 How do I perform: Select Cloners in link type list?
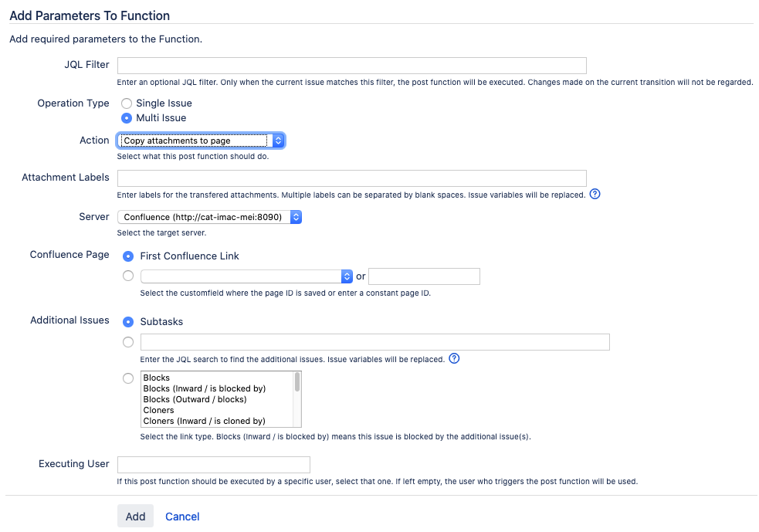tap(159, 410)
